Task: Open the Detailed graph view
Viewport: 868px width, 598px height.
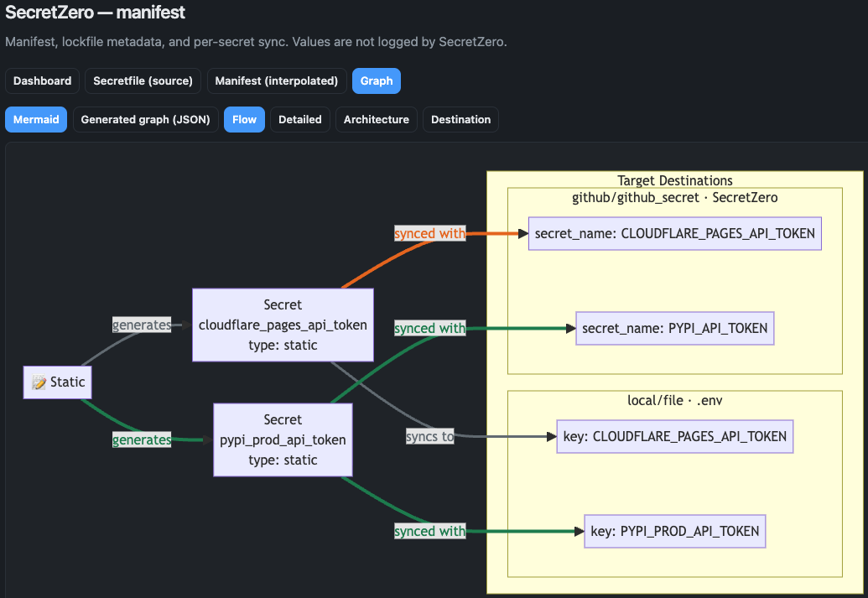Action: click(x=299, y=119)
